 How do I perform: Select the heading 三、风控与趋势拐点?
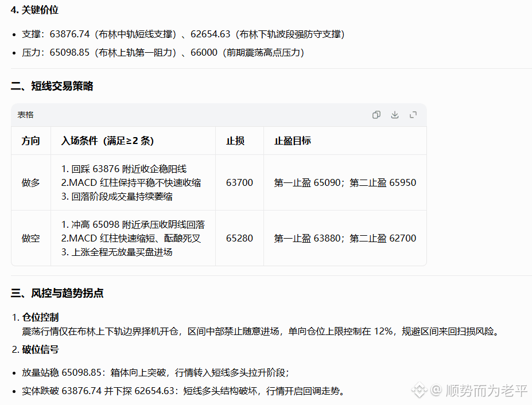(57, 293)
